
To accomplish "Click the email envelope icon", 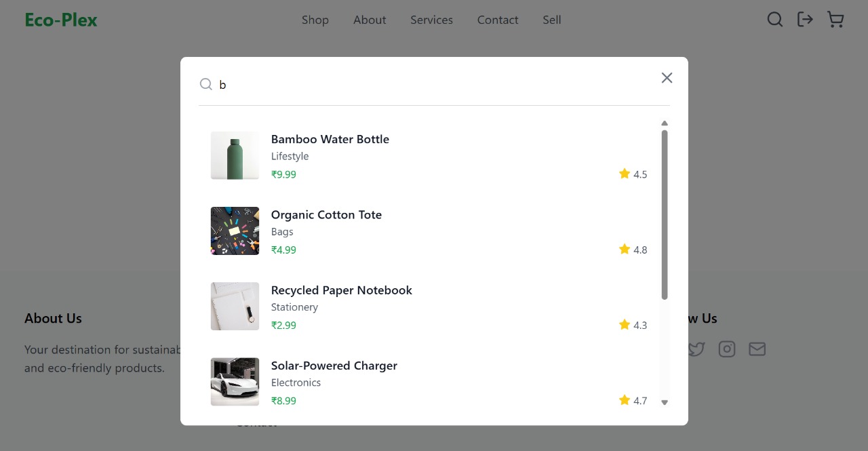I will [757, 349].
